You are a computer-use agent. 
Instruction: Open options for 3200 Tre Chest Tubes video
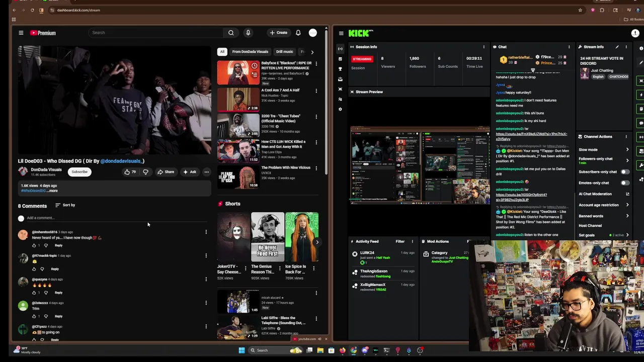pyautogui.click(x=316, y=117)
